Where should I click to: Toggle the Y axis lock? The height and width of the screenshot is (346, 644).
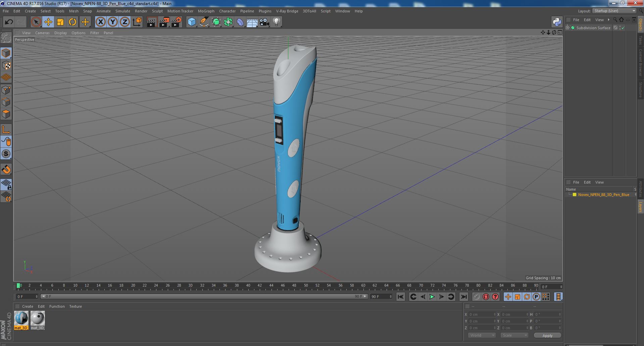113,22
